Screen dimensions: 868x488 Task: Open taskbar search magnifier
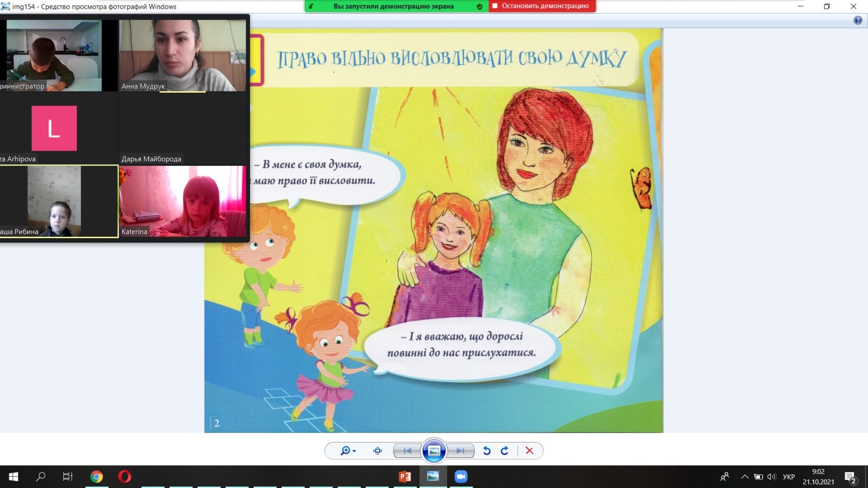[x=41, y=477]
